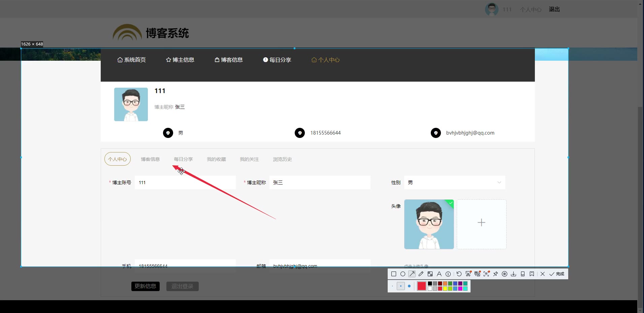Open 每日分享 in the navigation bar
644x313 pixels.
(277, 60)
